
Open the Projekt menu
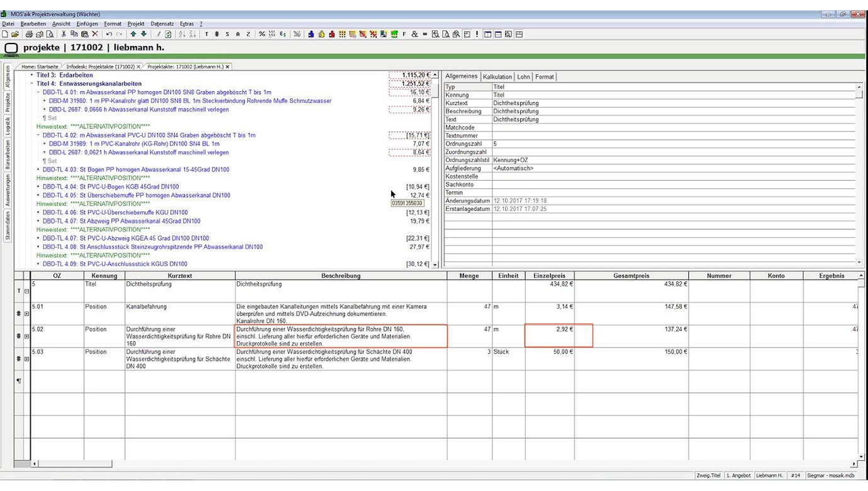pyautogui.click(x=136, y=24)
